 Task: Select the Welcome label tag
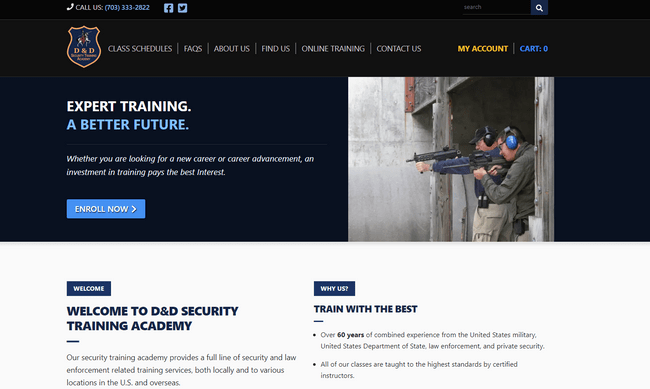click(89, 288)
